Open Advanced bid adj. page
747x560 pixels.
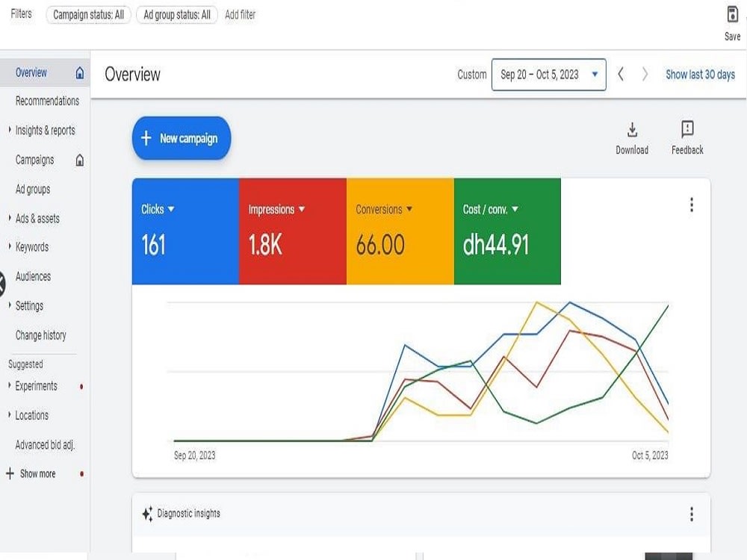pyautogui.click(x=45, y=445)
